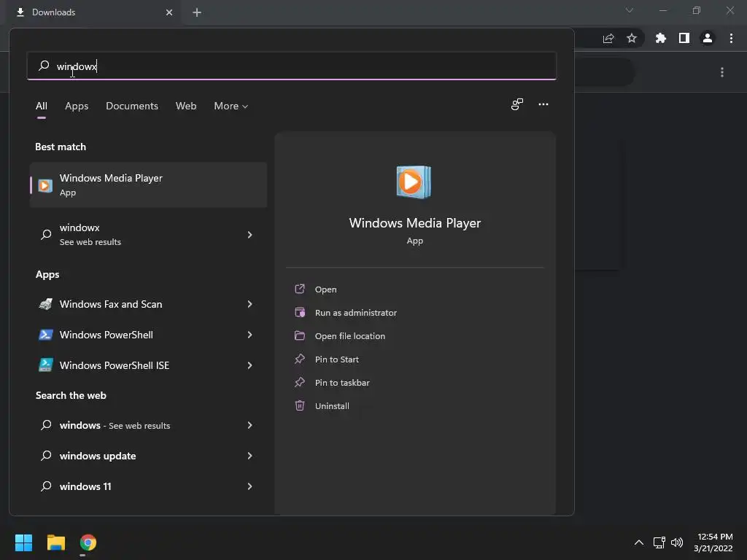Show hidden system tray icons
Viewport: 747px width, 560px height.
click(x=639, y=542)
